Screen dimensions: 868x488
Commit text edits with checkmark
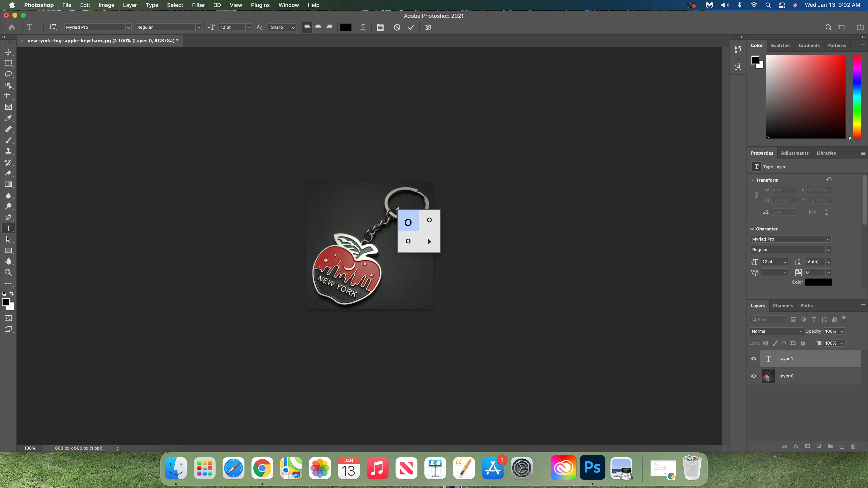[x=411, y=27]
